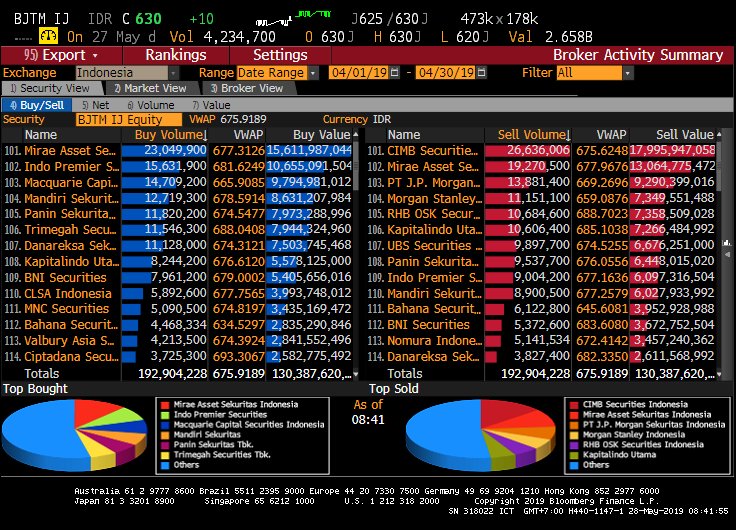Switch to the Security View tab
736x530 pixels.
coord(51,88)
